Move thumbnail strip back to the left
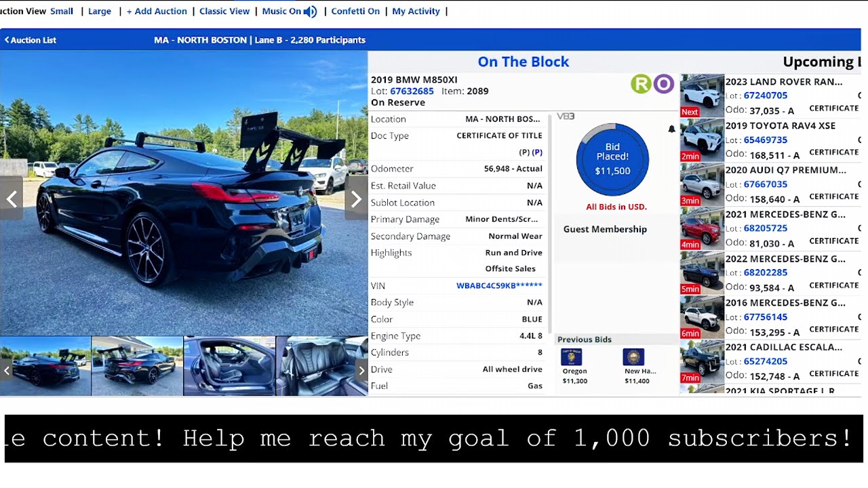Screen dimensions: 868x488 click(x=6, y=370)
